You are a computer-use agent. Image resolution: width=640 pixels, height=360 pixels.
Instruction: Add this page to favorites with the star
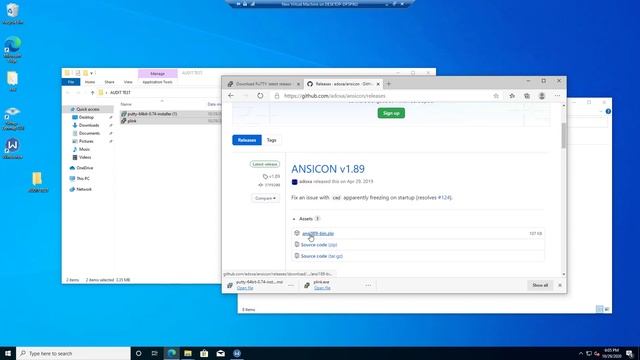[x=496, y=96]
